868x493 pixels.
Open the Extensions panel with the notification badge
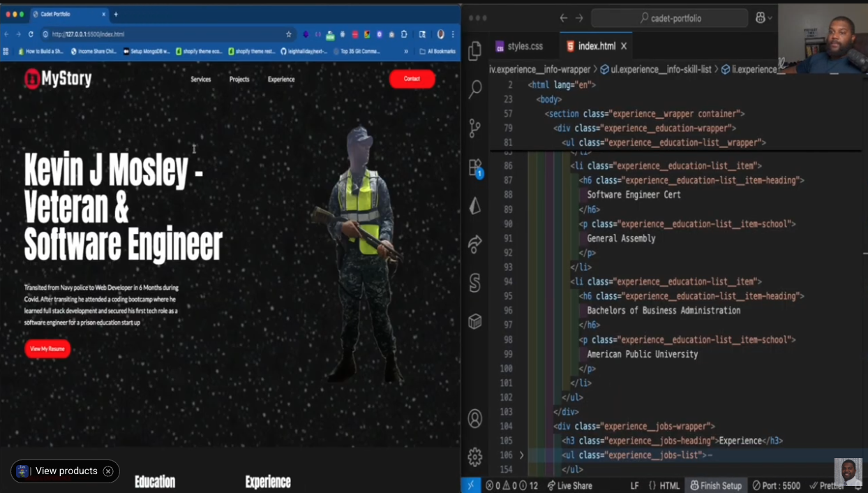pyautogui.click(x=475, y=167)
